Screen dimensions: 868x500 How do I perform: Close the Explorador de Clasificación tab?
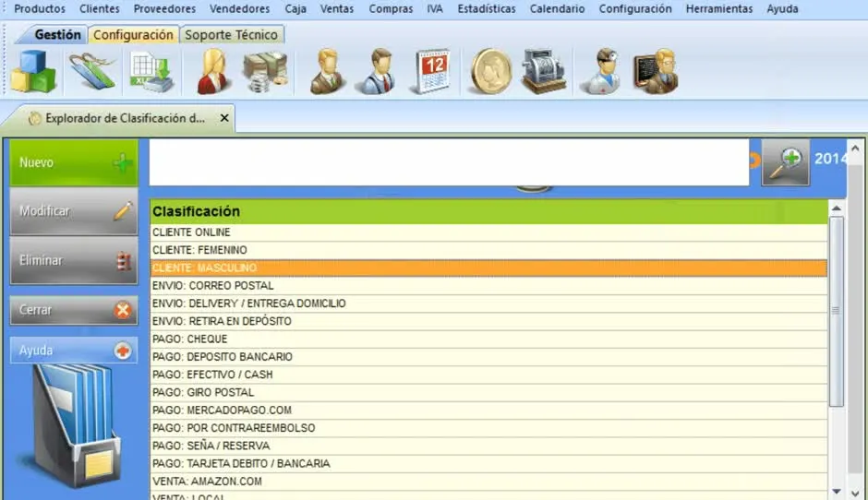[224, 118]
